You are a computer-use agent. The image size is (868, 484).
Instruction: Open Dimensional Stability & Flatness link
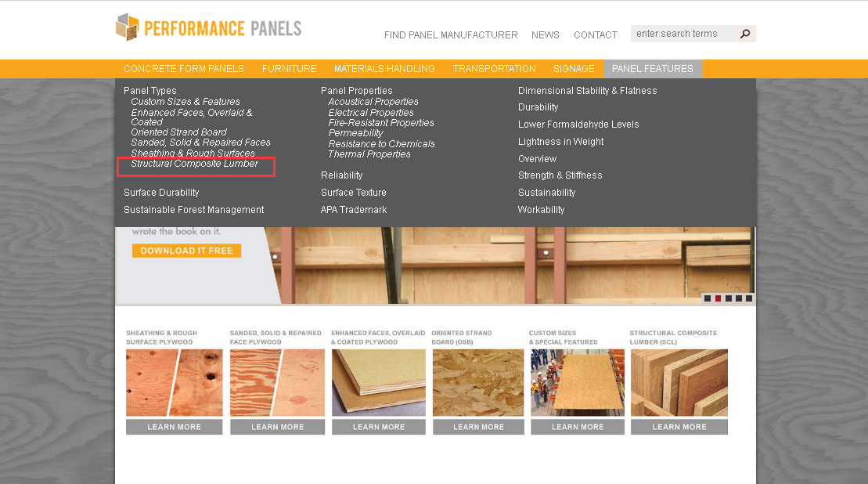(587, 90)
